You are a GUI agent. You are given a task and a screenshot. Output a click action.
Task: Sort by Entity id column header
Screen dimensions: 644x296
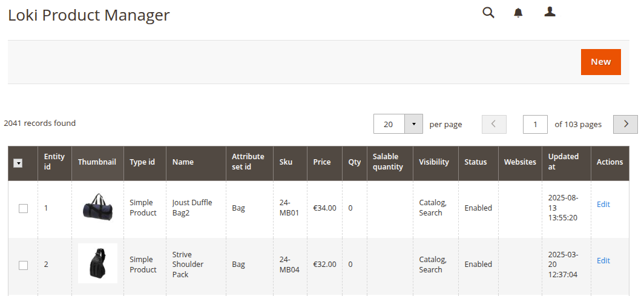[x=54, y=162]
